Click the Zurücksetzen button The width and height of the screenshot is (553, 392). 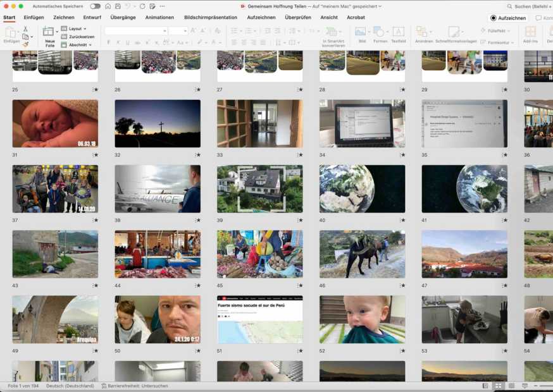pyautogui.click(x=78, y=37)
